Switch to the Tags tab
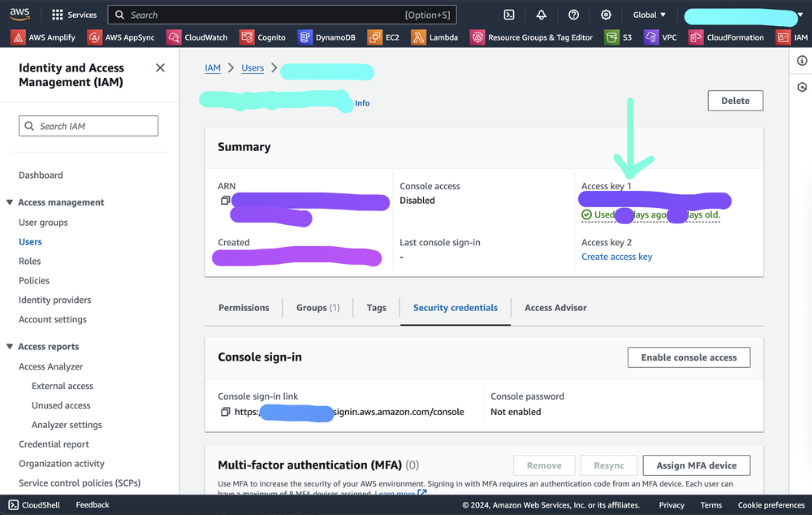The width and height of the screenshot is (812, 515). click(377, 308)
